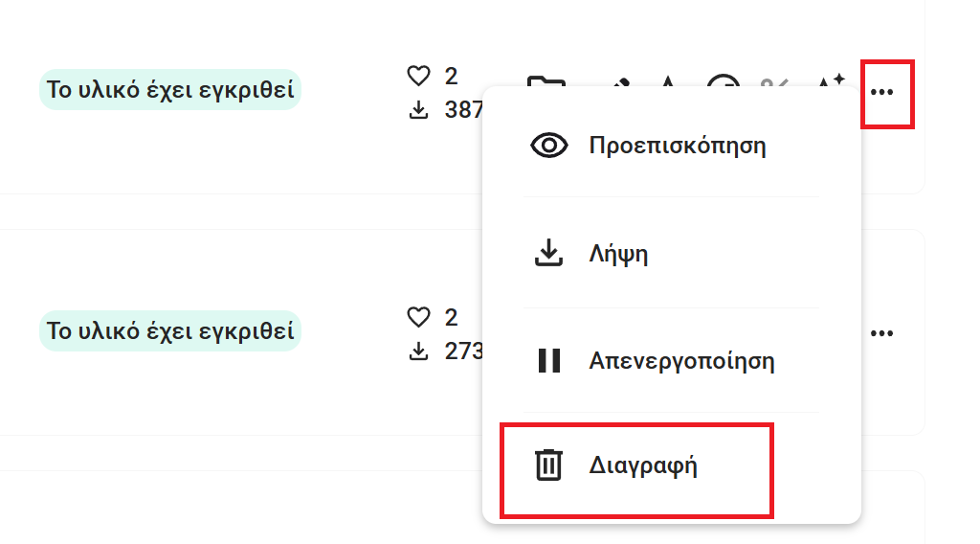Click the pencil edit icon in first row
Screen dimensions: 980x544
620,82
